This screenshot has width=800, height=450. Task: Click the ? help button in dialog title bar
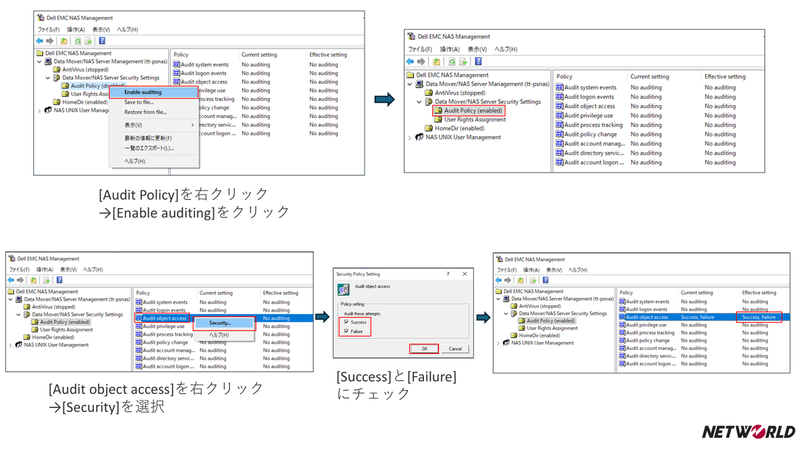[448, 274]
